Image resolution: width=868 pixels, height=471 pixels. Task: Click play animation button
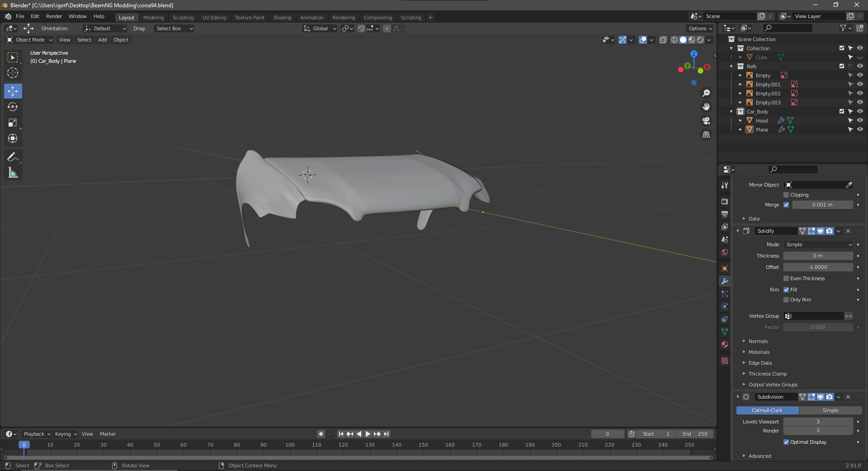tap(368, 434)
